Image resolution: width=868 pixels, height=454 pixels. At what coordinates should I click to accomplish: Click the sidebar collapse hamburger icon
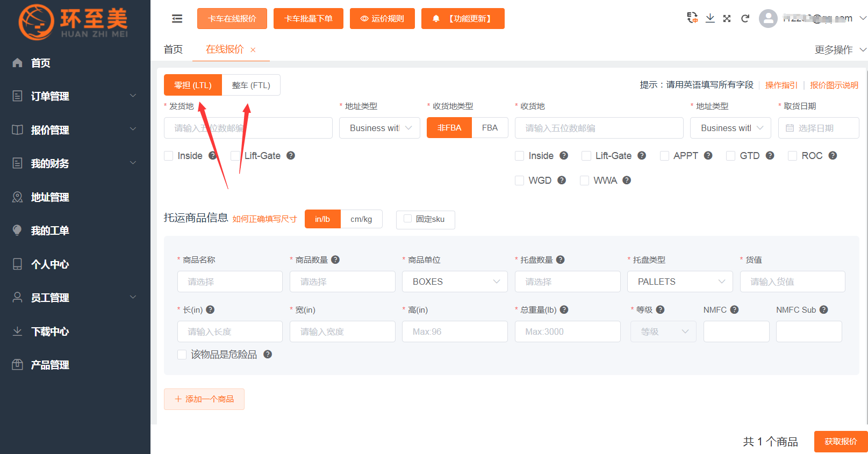[x=177, y=19]
